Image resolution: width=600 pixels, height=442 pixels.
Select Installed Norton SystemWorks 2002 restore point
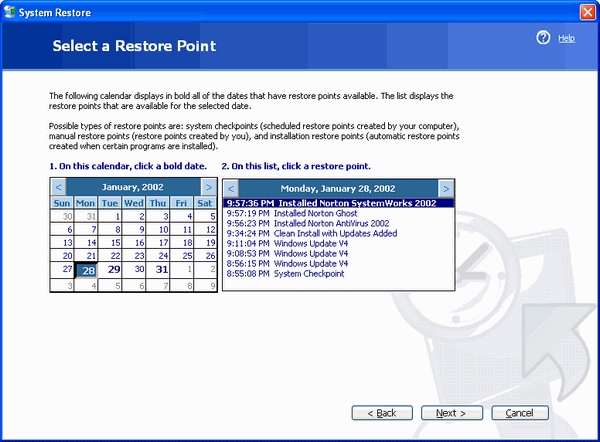pos(338,203)
